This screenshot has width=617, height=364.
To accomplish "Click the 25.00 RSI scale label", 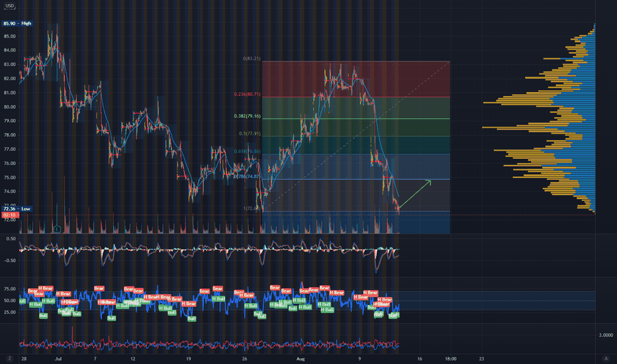I will click(9, 312).
